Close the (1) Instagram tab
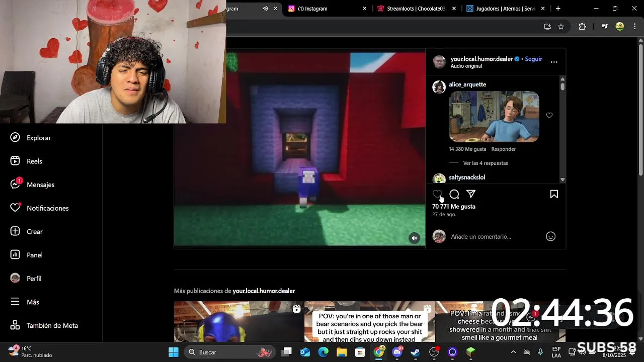 [x=365, y=9]
